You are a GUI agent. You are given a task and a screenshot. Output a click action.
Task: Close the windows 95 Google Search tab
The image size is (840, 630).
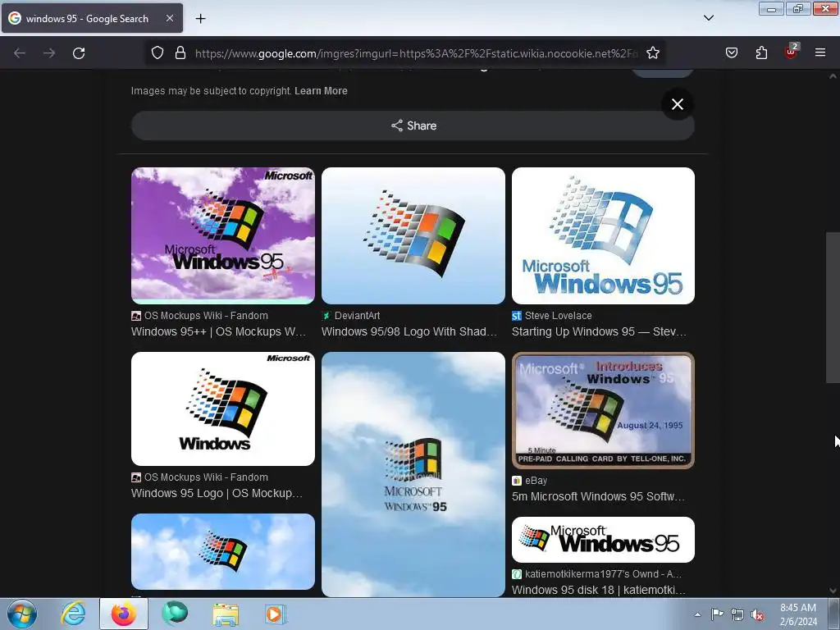[x=169, y=18]
